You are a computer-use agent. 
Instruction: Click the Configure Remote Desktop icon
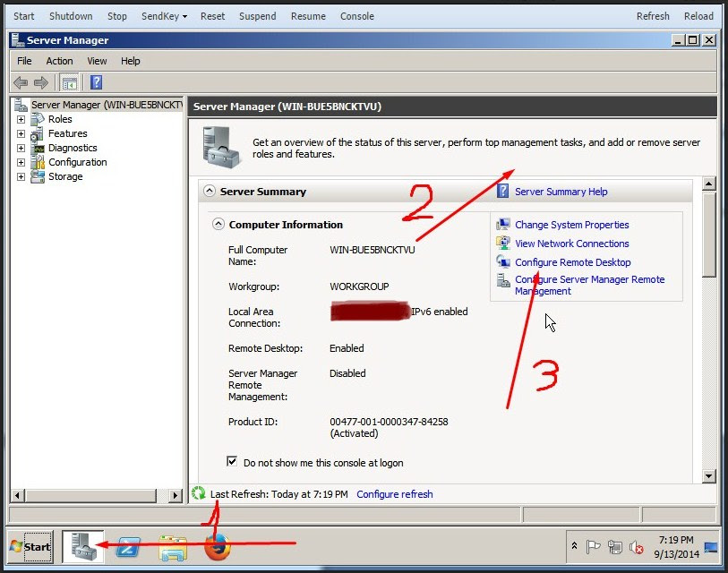(x=503, y=261)
